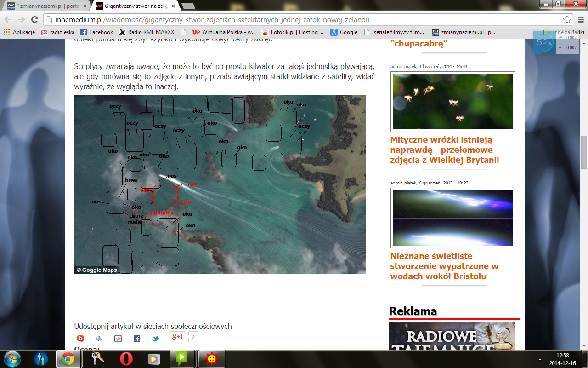Viewport: 588px width, 368px height.
Task: Open the keys icon in the taskbar
Action: point(98,358)
